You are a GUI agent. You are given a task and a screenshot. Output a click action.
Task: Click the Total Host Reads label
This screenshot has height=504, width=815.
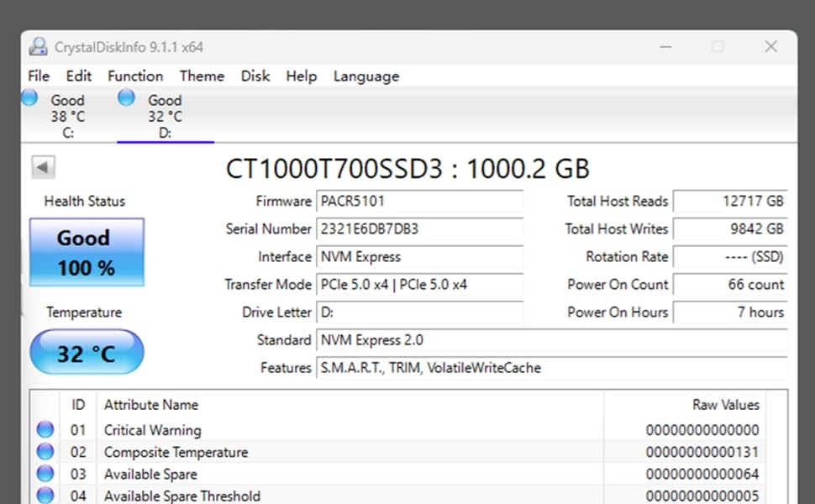click(x=618, y=201)
